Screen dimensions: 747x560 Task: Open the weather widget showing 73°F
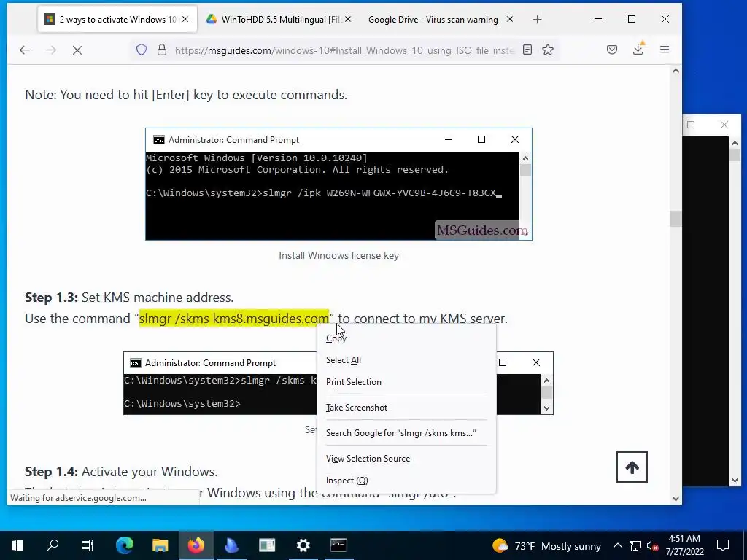pyautogui.click(x=546, y=545)
